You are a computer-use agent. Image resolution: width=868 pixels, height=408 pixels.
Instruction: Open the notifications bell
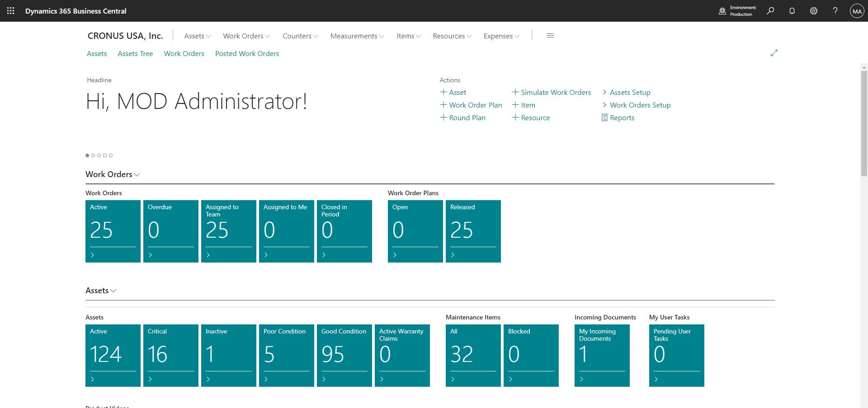[x=792, y=10]
